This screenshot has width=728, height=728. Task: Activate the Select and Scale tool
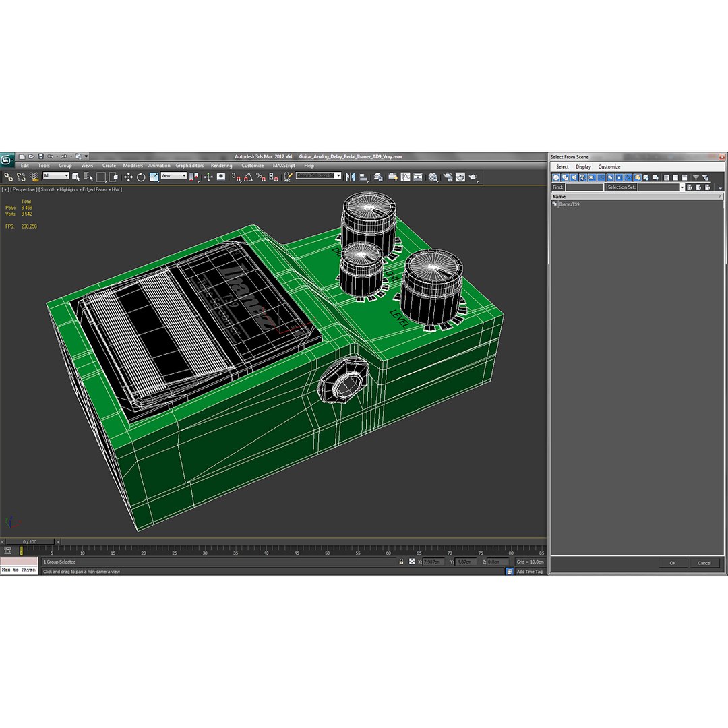tap(154, 177)
